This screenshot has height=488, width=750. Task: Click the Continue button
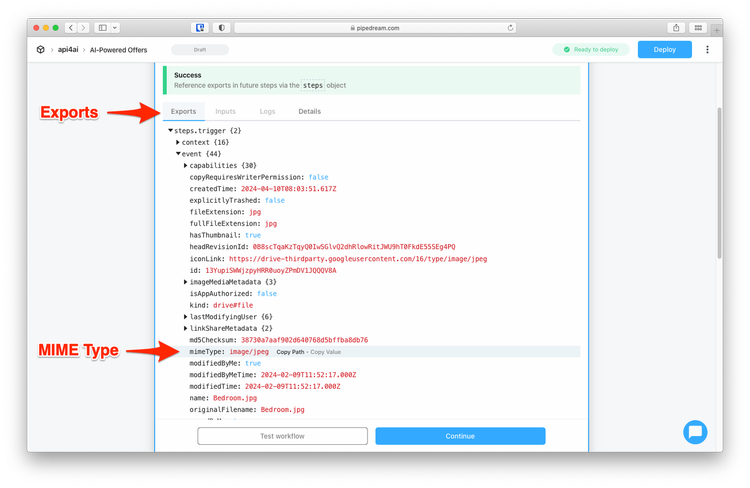tap(460, 436)
